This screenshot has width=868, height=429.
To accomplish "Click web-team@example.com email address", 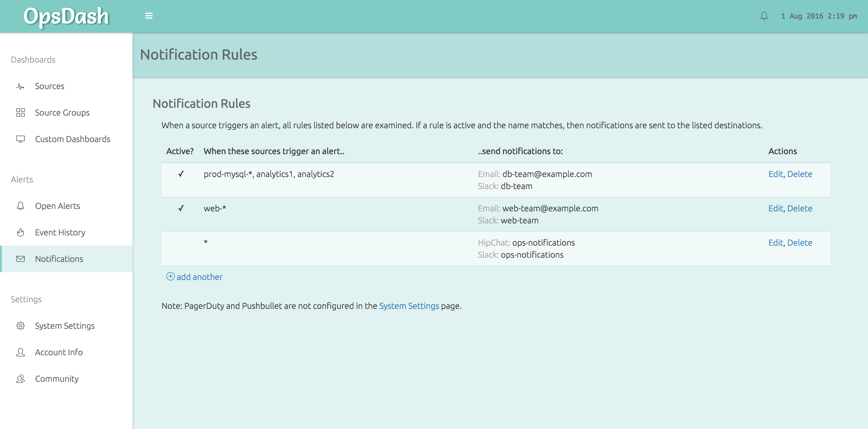I will click(550, 208).
